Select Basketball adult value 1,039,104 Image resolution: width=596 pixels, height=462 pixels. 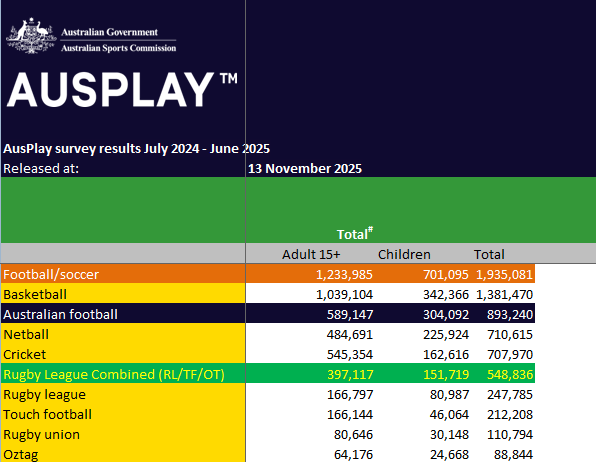coord(344,294)
